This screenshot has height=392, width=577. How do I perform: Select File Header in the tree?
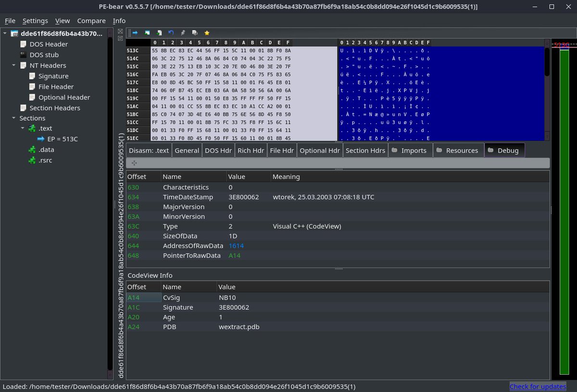point(56,86)
